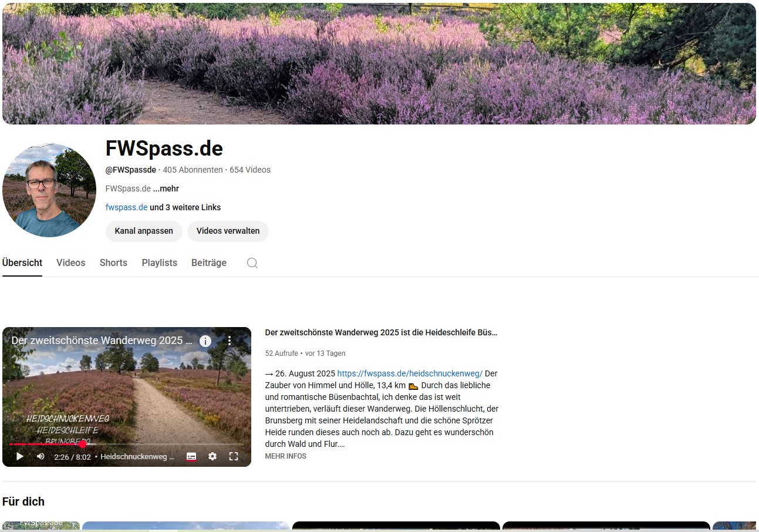Image resolution: width=759 pixels, height=532 pixels.
Task: Open the fwspass.de/heidschnuckenweg link
Action: click(x=410, y=373)
